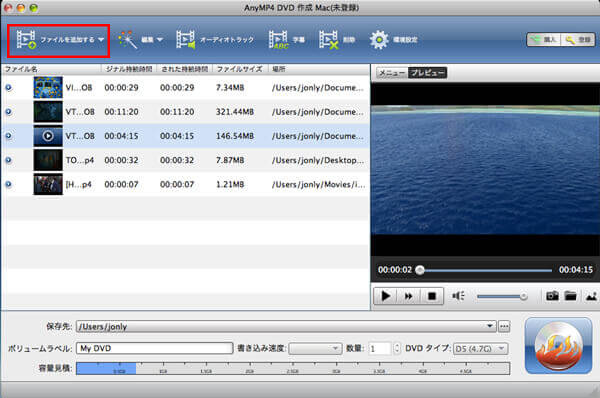Play the preview video

(x=386, y=296)
